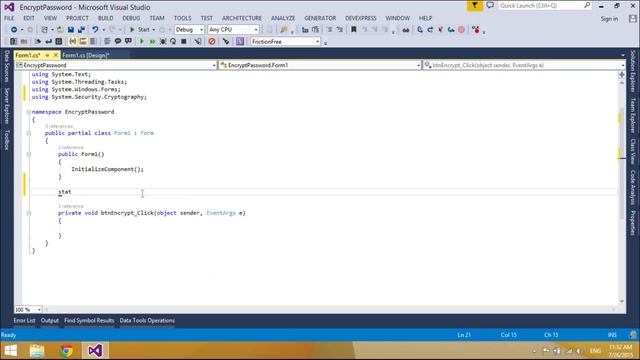Click the green play icon on second toolbar

142,41
